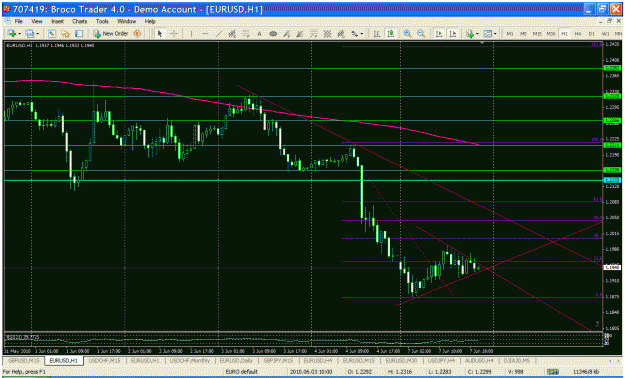Switch timeframe to M1
Screen dimensions: 625x378
510,34
